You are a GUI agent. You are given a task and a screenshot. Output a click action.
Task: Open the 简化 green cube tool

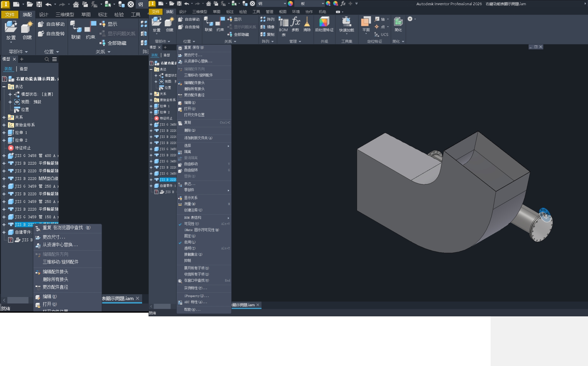click(x=398, y=24)
